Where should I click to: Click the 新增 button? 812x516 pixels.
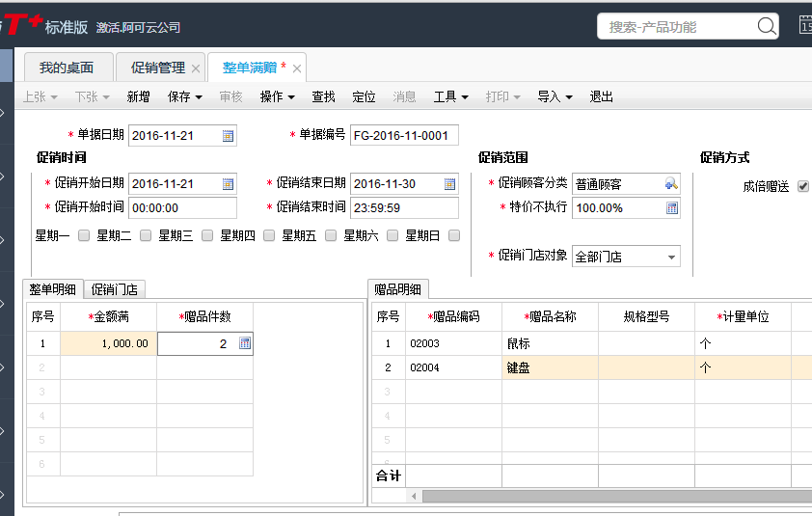138,96
